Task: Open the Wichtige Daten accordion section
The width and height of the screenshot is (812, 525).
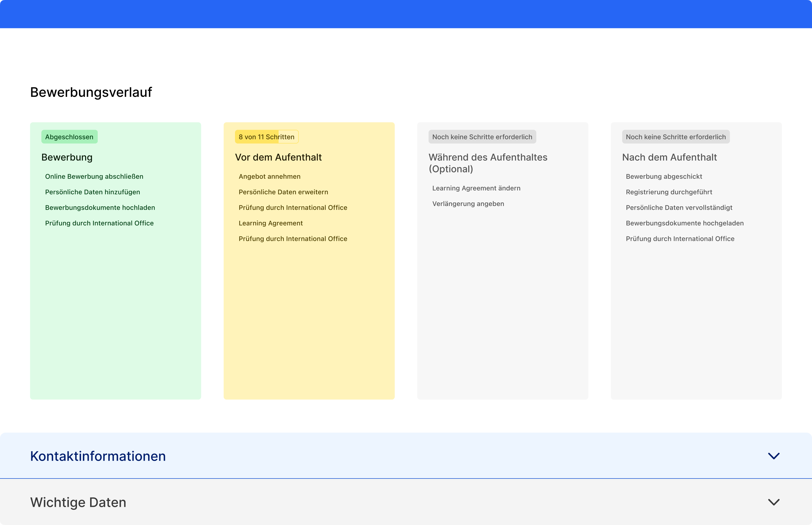Action: [78, 502]
